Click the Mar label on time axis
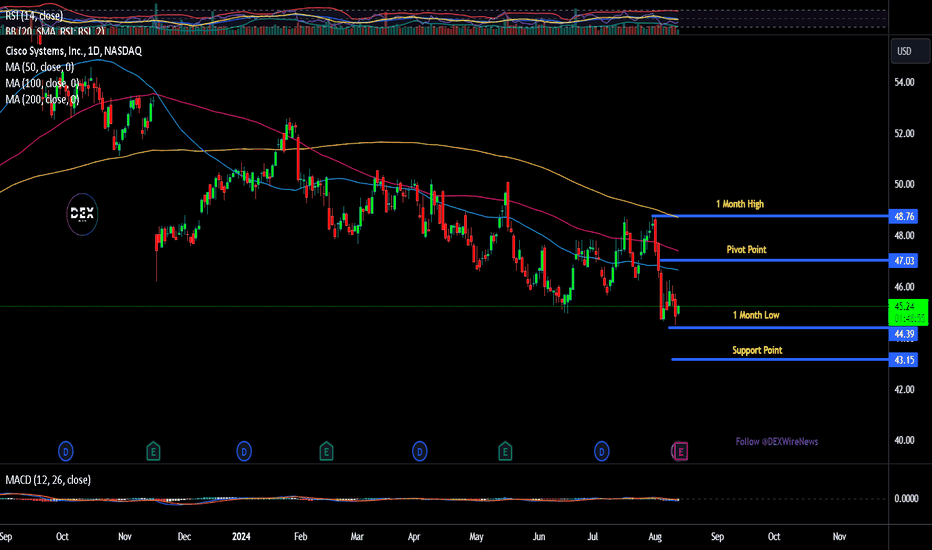This screenshot has height=550, width=932. [x=357, y=536]
